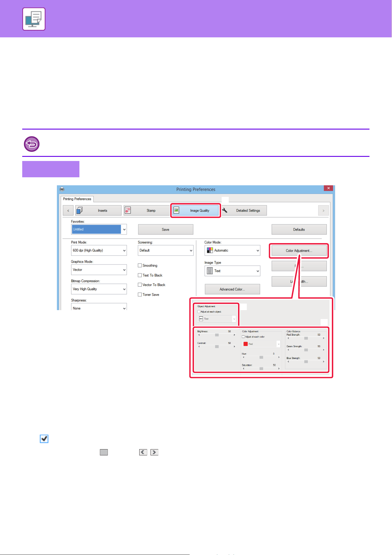Click the printer icon in the title bar
Screen dimensions: 392x555
[x=62, y=189]
